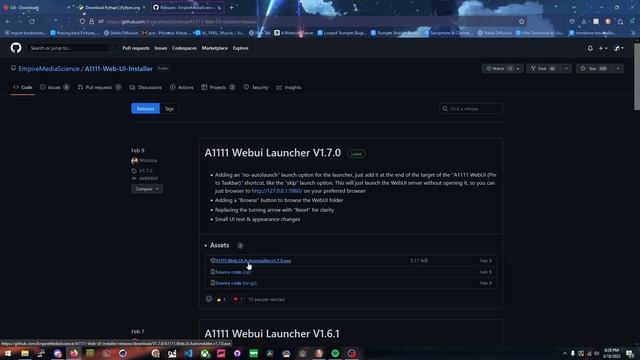640x360 pixels.
Task: Open the EmpireMediaScience owner link
Action: coord(49,69)
